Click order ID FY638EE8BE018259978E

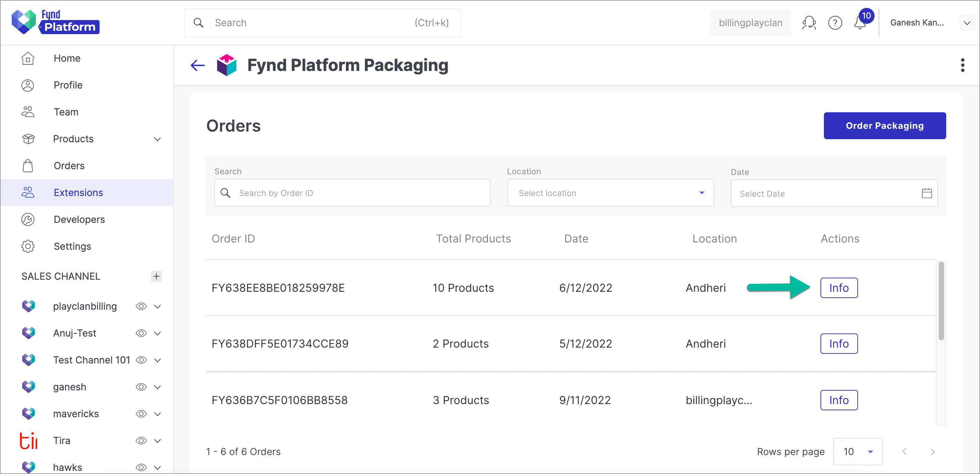278,288
